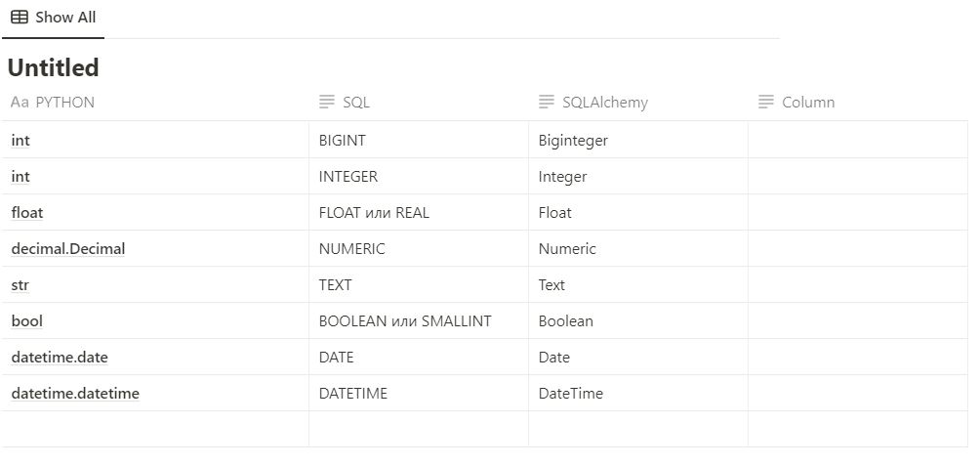This screenshot has height=466, width=980.
Task: Click the Untitled database title
Action: coord(54,67)
